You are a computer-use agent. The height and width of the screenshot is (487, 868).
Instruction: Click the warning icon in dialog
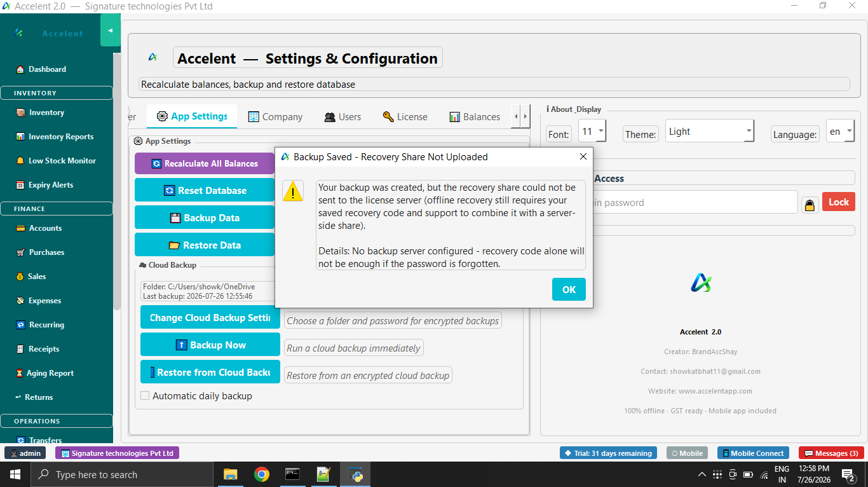[293, 191]
